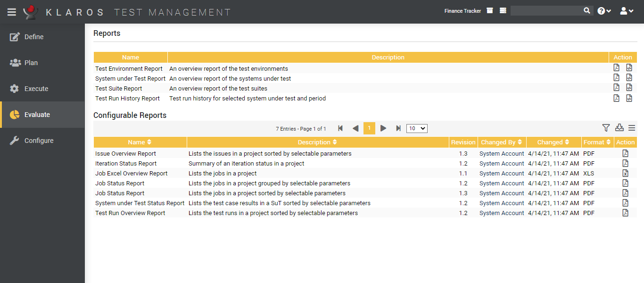Advance to next page using arrow control
The width and height of the screenshot is (644, 283).
pyautogui.click(x=383, y=128)
